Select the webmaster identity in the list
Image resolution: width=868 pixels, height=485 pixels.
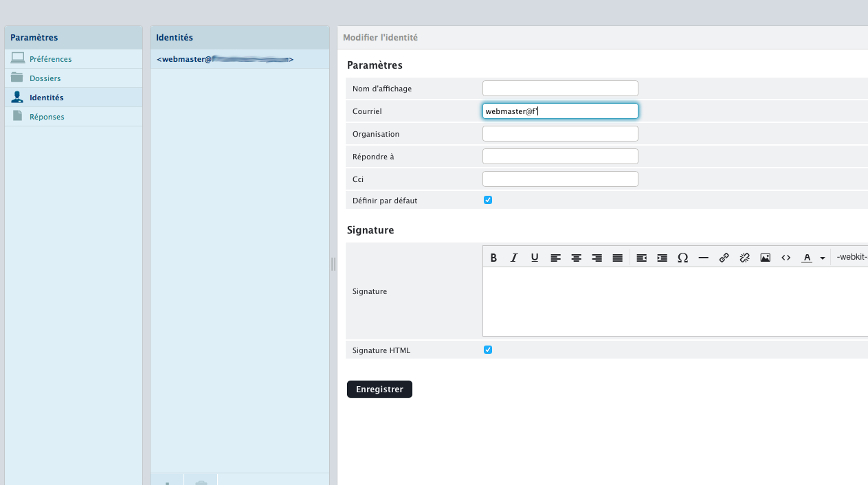(225, 60)
